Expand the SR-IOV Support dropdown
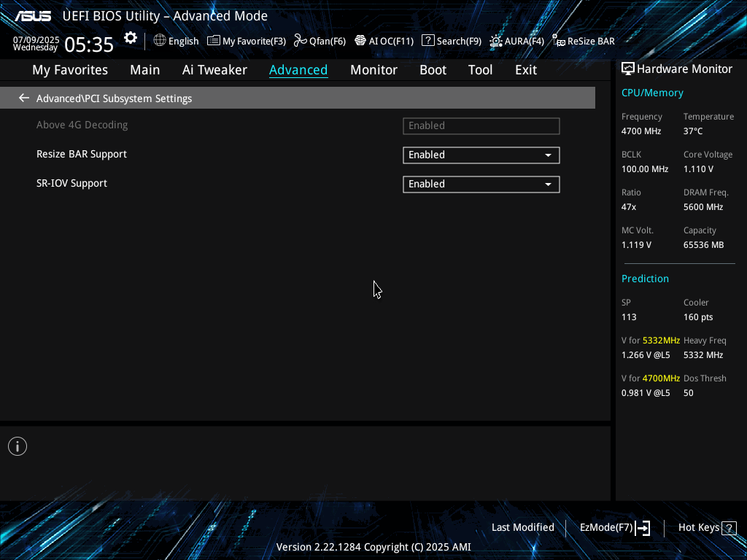The height and width of the screenshot is (560, 747). 481,184
